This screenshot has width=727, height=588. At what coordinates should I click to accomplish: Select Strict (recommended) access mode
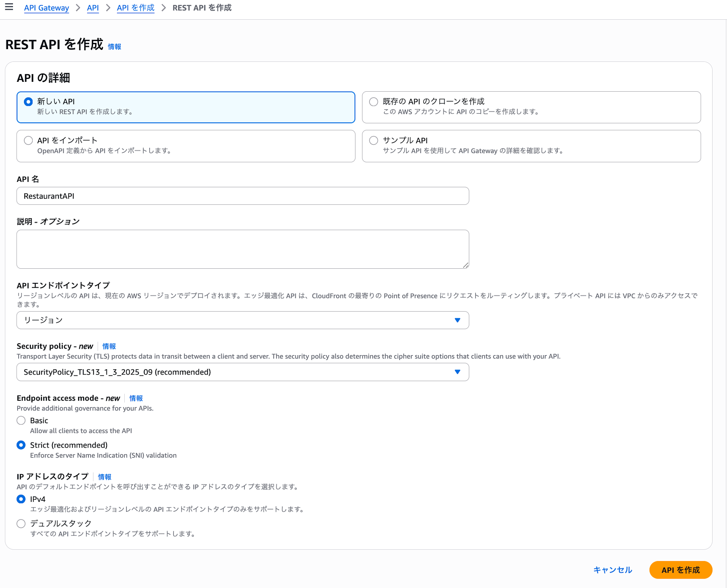(x=21, y=445)
